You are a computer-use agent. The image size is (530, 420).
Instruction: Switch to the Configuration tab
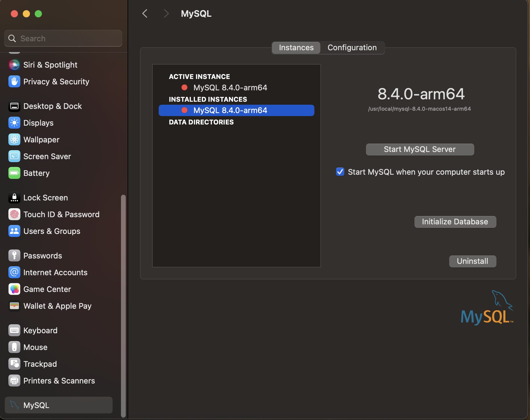[352, 48]
